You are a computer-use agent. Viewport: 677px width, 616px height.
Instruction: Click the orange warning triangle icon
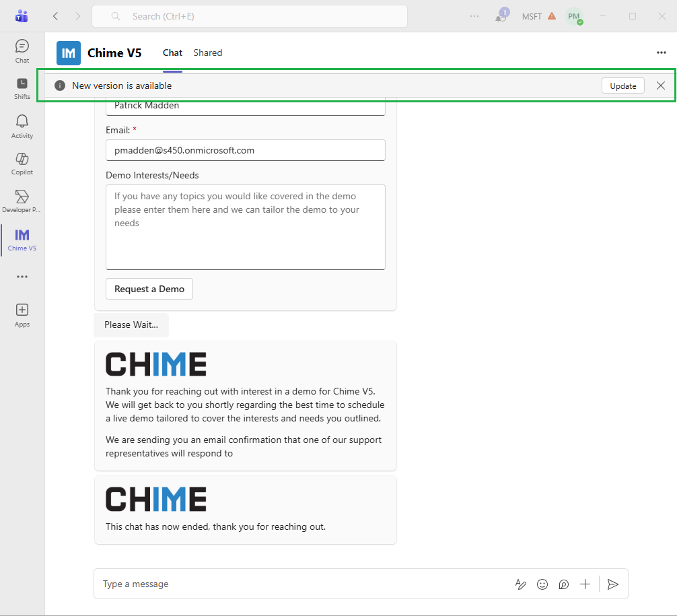coord(552,16)
